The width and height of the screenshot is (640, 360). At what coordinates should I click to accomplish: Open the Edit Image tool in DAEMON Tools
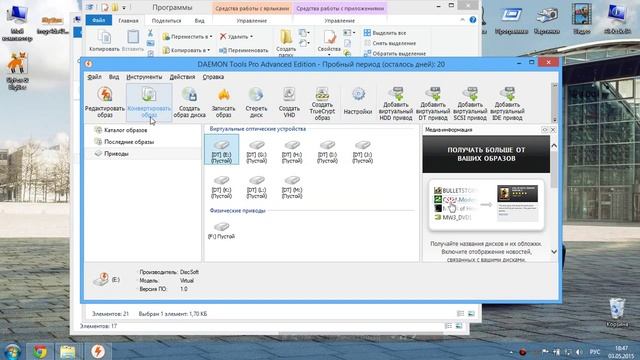point(104,102)
